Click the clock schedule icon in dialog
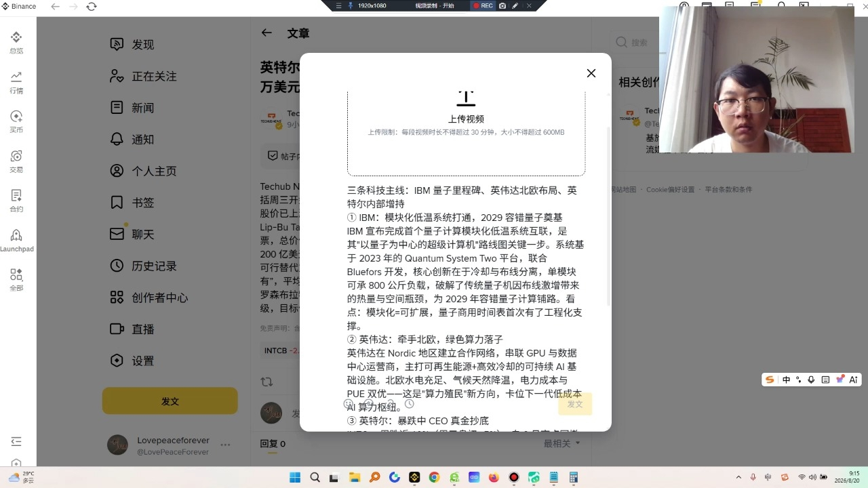Screen dimensions: 868x488 click(x=409, y=404)
